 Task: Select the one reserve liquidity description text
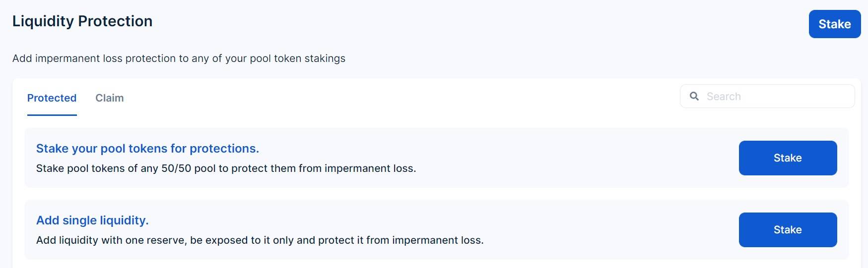click(x=260, y=240)
